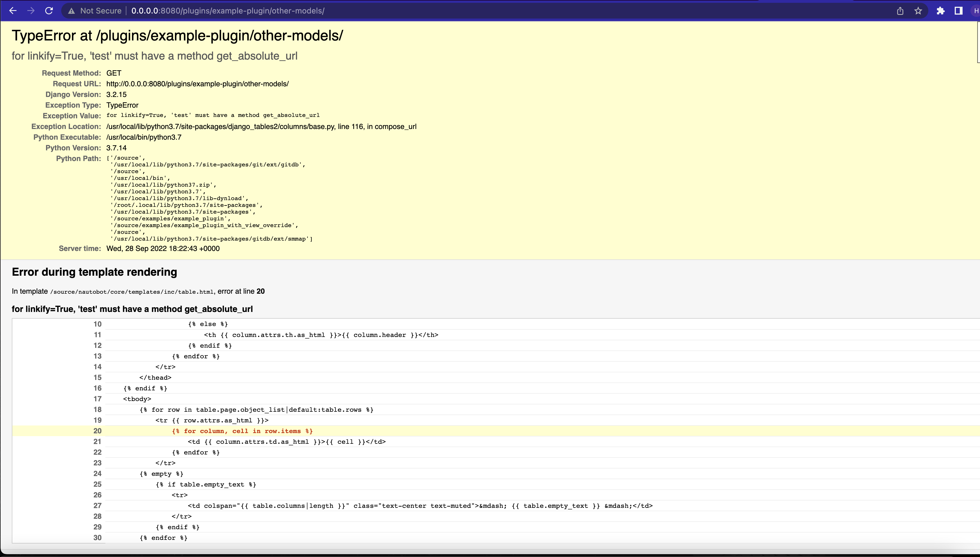Open the browser side panel
980x557 pixels.
[x=959, y=11]
